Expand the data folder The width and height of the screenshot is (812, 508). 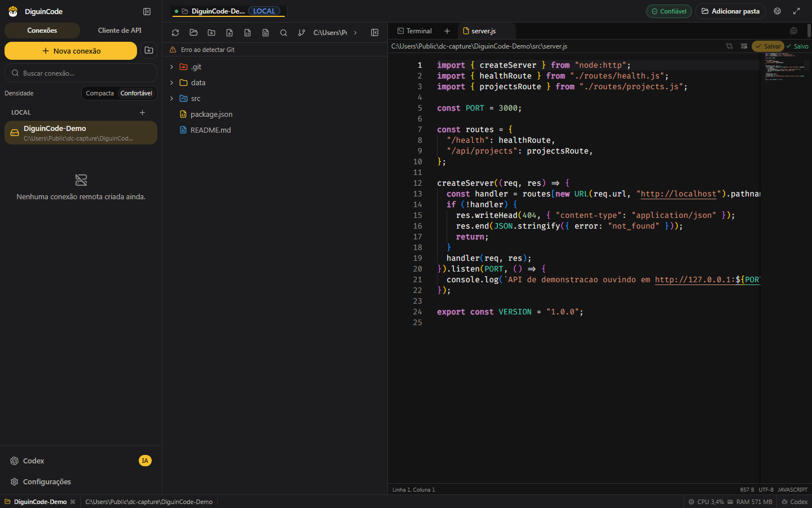(172, 82)
